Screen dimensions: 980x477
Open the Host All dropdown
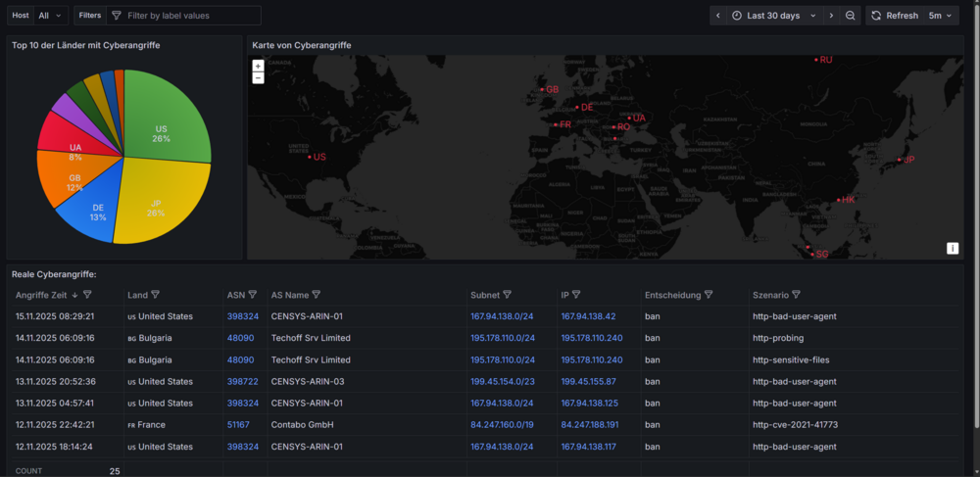click(51, 16)
